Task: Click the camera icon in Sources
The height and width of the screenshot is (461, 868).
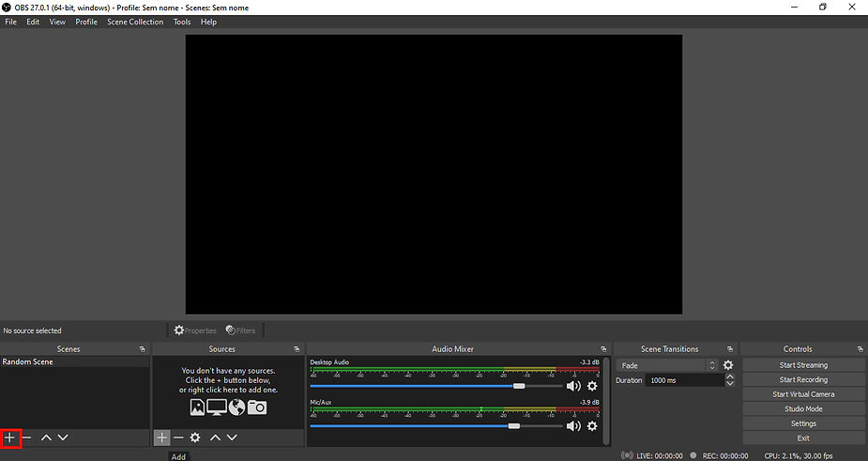Action: [x=257, y=407]
